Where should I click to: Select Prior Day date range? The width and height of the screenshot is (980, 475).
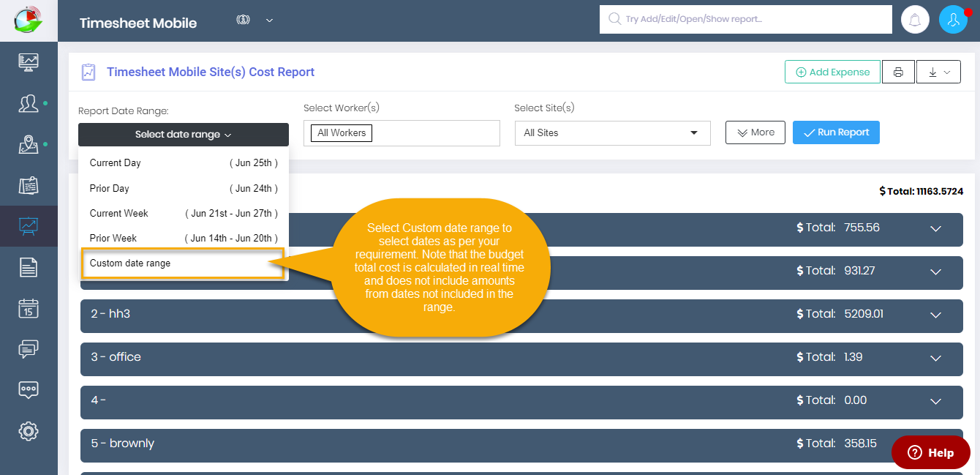(184, 188)
